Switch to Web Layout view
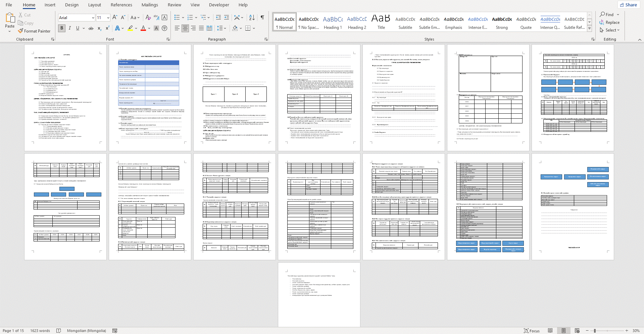644x334 pixels. pos(577,331)
